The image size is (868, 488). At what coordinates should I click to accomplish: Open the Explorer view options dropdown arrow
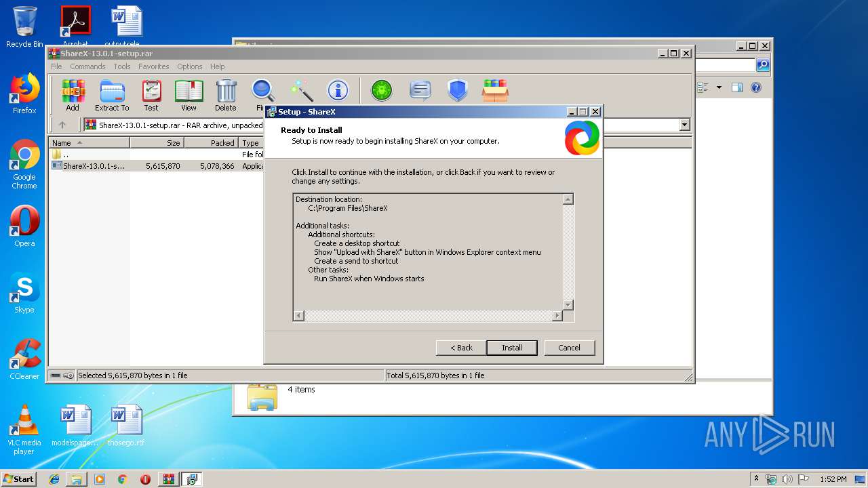tap(719, 87)
